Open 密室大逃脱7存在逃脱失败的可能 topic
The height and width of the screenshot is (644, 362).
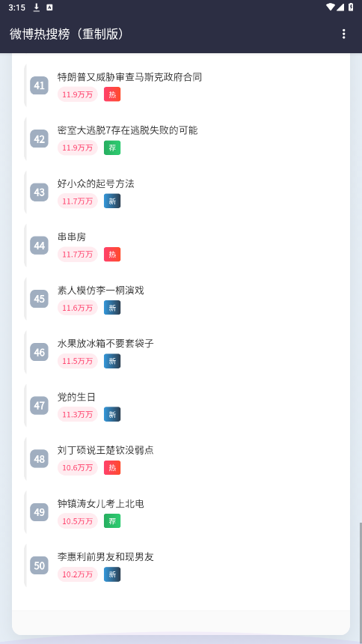click(x=128, y=130)
